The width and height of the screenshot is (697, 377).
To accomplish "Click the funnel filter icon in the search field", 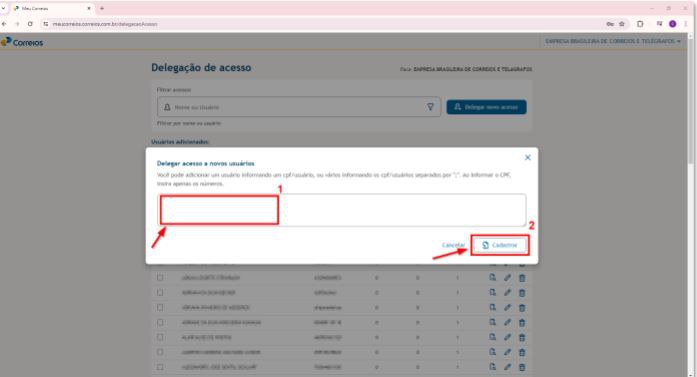I will [x=430, y=107].
